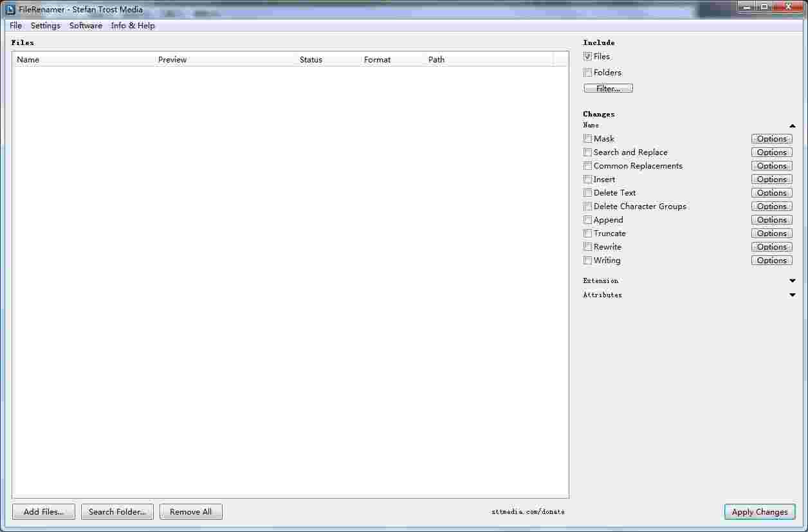This screenshot has height=532, width=808.
Task: Open Options for Writing
Action: click(772, 261)
